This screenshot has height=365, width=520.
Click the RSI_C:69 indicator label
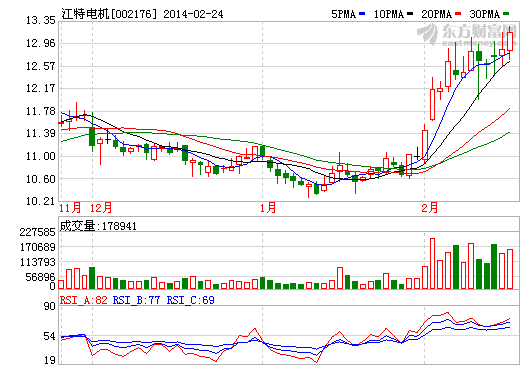tap(191, 300)
